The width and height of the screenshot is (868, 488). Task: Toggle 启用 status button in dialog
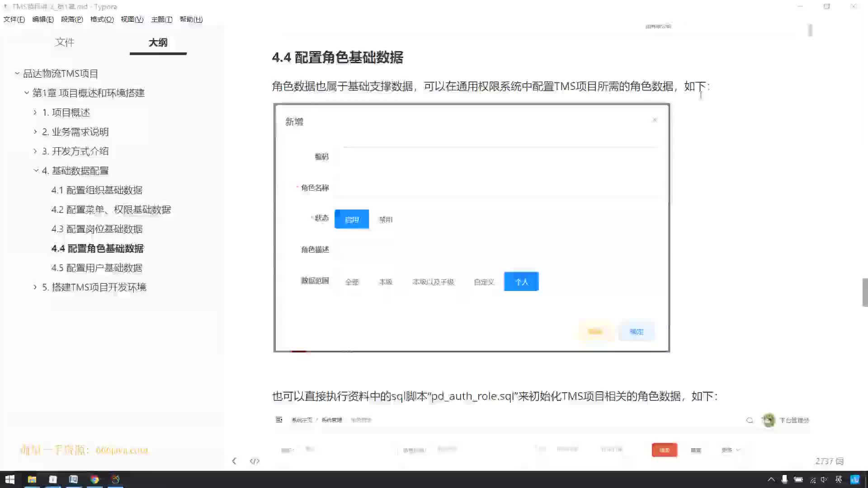click(x=352, y=219)
